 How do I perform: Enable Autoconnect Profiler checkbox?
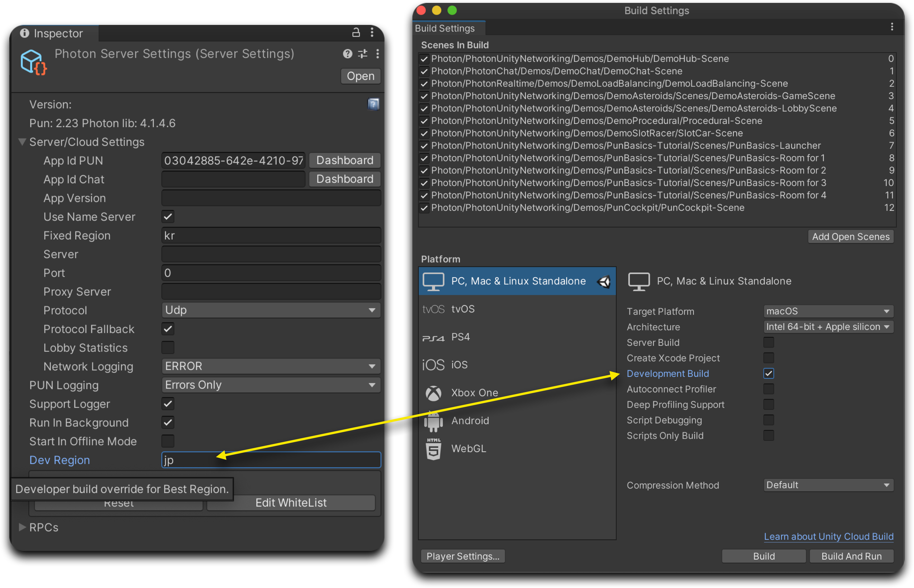tap(769, 389)
